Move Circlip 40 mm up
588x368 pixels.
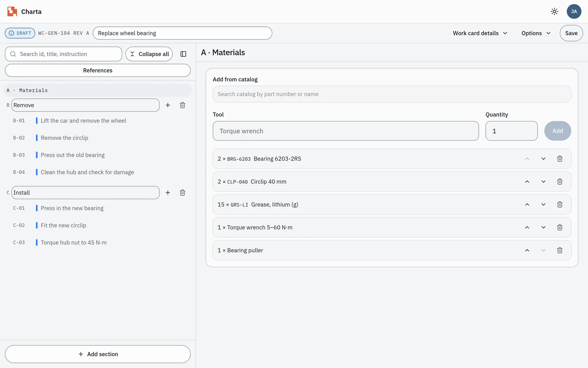click(x=527, y=181)
